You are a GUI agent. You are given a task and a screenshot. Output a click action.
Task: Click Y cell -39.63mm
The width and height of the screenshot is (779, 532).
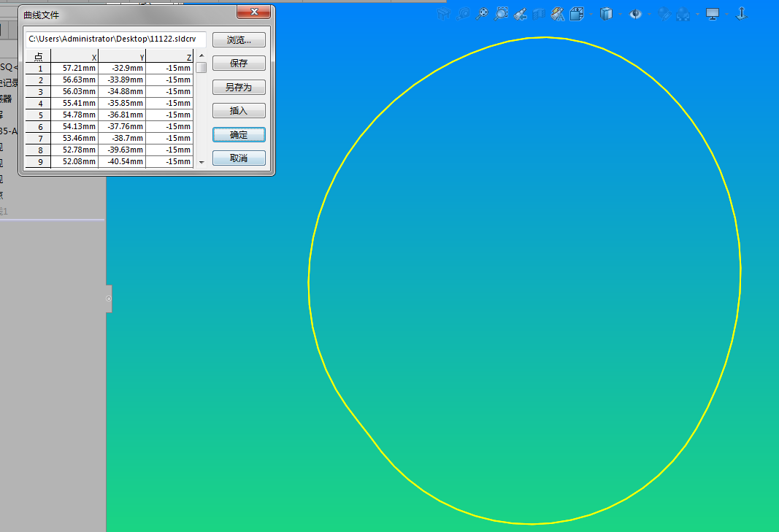point(122,150)
